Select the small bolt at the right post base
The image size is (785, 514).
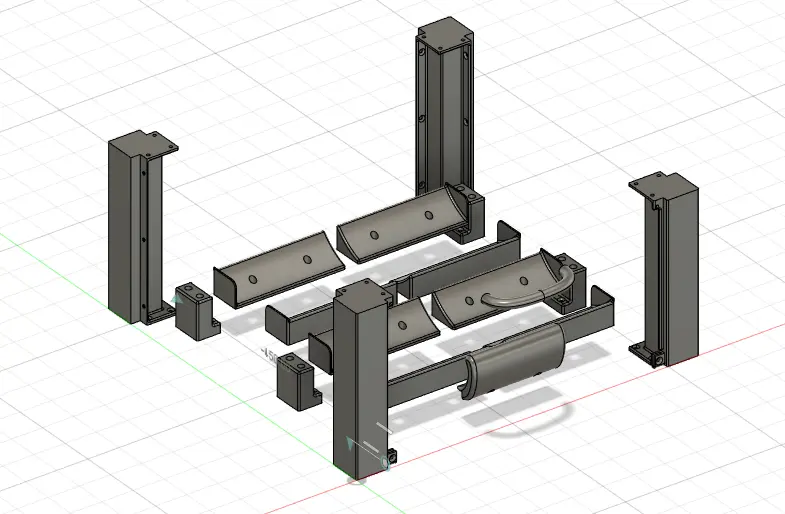pyautogui.click(x=658, y=358)
